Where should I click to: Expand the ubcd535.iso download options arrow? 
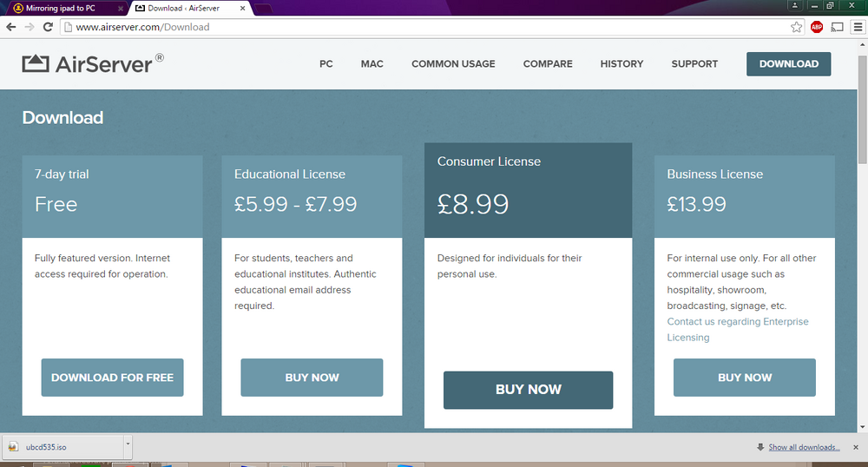tap(128, 447)
